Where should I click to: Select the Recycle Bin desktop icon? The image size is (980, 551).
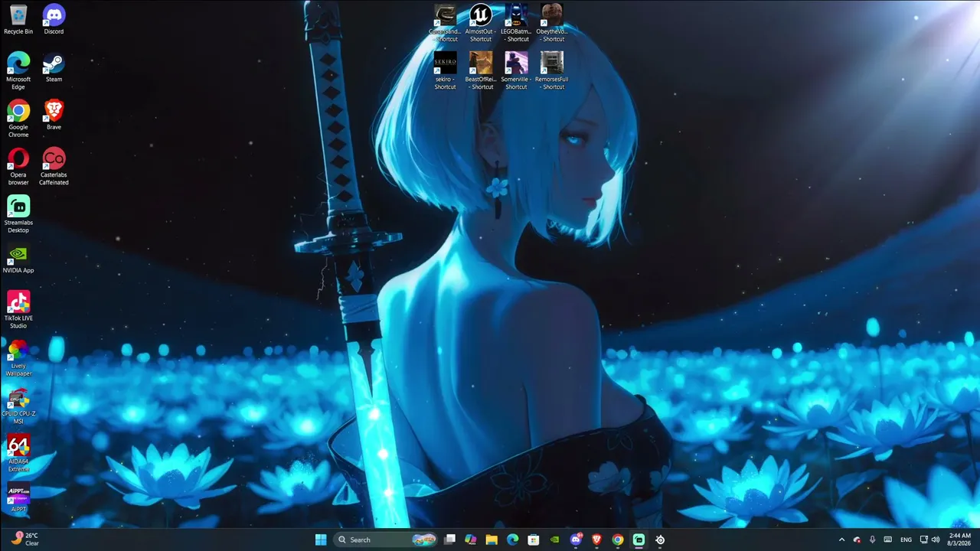(x=18, y=20)
